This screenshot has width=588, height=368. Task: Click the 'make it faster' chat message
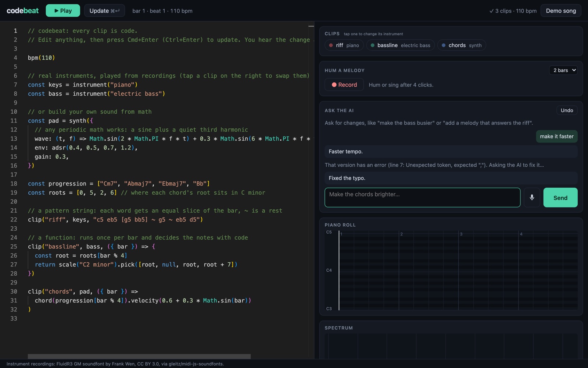pyautogui.click(x=557, y=137)
